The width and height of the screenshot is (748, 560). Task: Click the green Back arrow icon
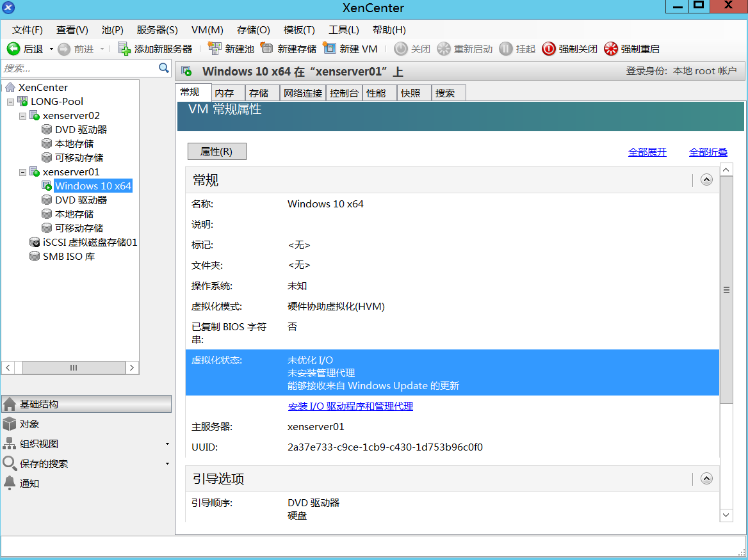(13, 49)
